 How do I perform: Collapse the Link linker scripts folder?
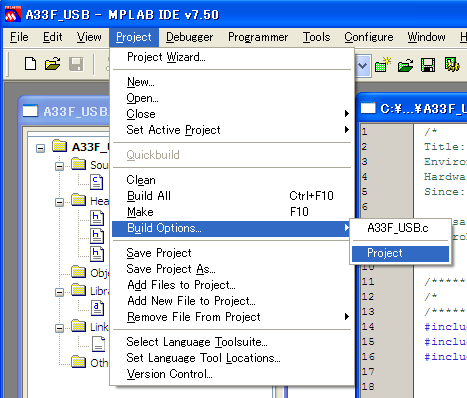tap(59, 328)
